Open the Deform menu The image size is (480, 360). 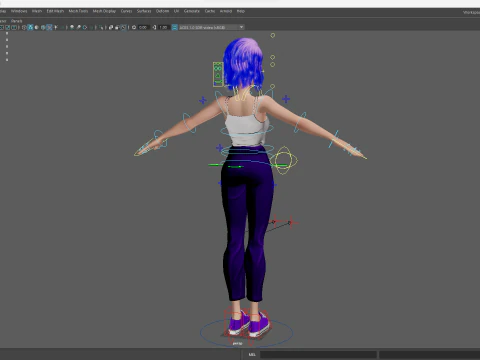(162, 11)
